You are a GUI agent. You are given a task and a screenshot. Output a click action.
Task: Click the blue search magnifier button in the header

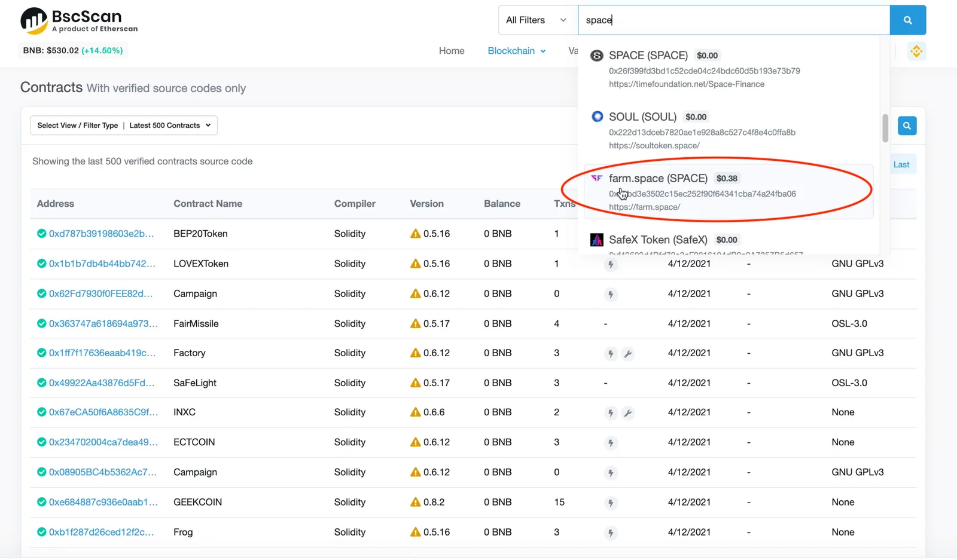(907, 20)
